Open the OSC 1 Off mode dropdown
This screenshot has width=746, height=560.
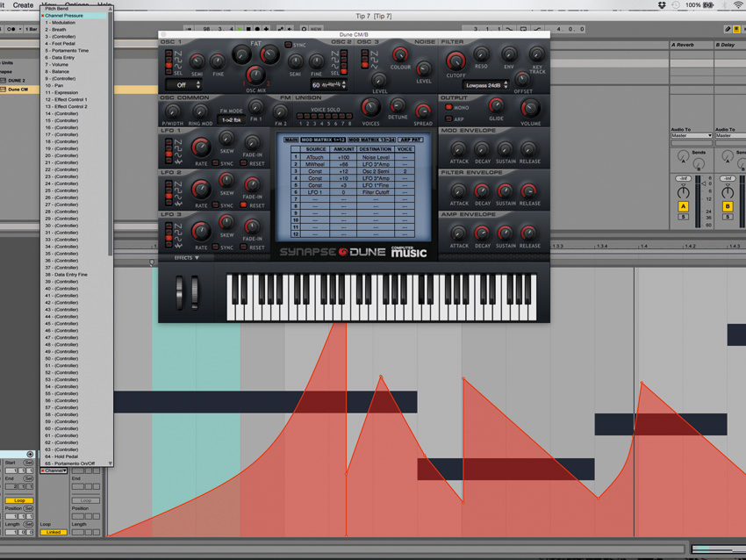click(x=183, y=85)
